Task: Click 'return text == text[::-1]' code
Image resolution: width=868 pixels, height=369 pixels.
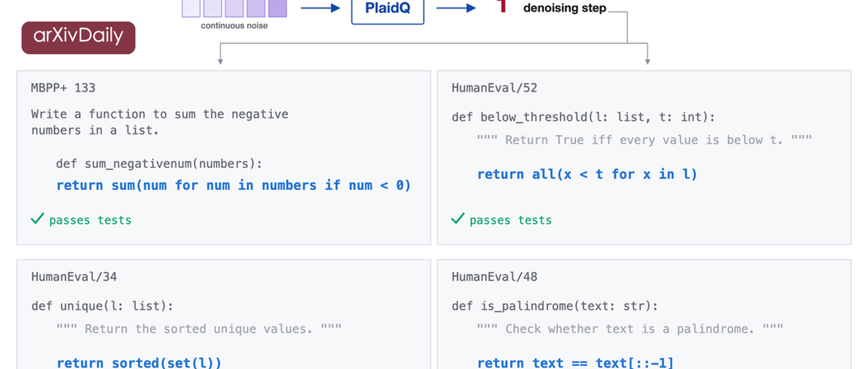Action: [x=576, y=363]
